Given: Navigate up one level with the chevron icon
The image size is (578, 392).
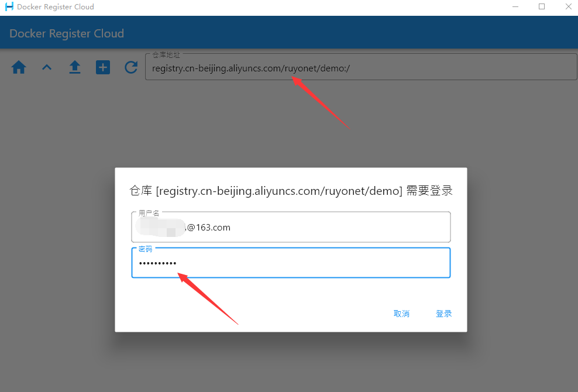Looking at the screenshot, I should click(47, 67).
